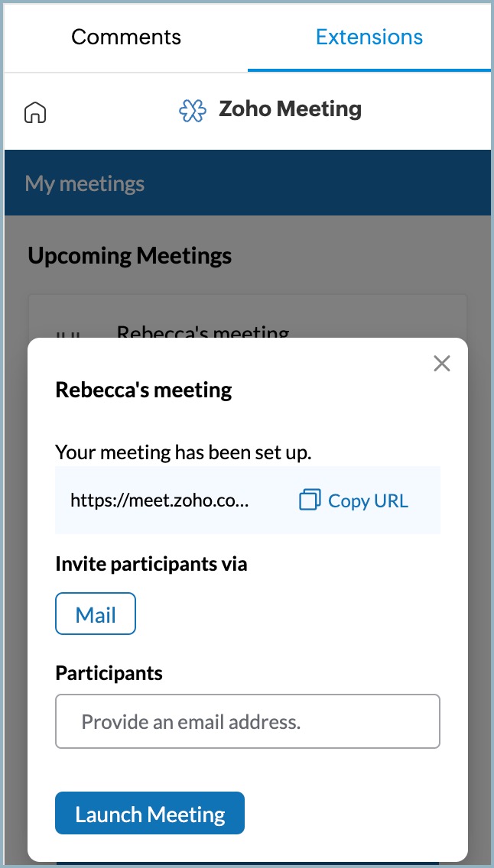The image size is (494, 868).
Task: Click the Upcoming Meetings heading
Action: pyautogui.click(x=129, y=255)
